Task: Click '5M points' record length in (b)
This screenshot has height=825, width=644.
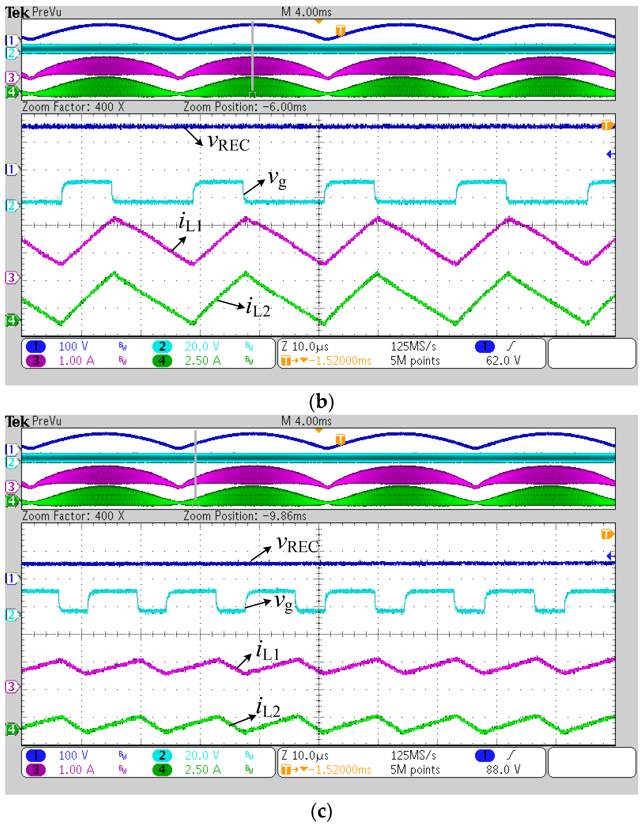Action: [x=415, y=361]
